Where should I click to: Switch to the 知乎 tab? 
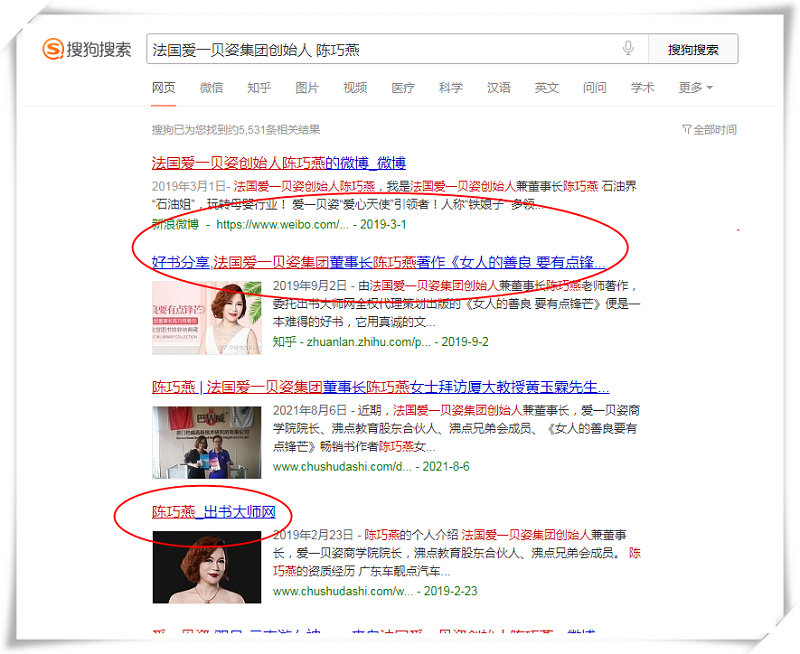[x=259, y=88]
